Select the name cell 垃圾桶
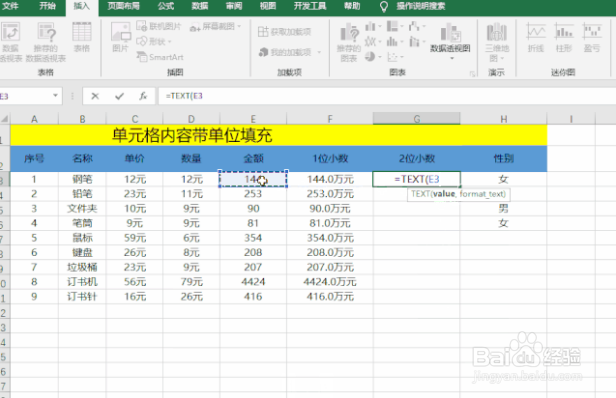This screenshot has width=616, height=398. [x=82, y=267]
